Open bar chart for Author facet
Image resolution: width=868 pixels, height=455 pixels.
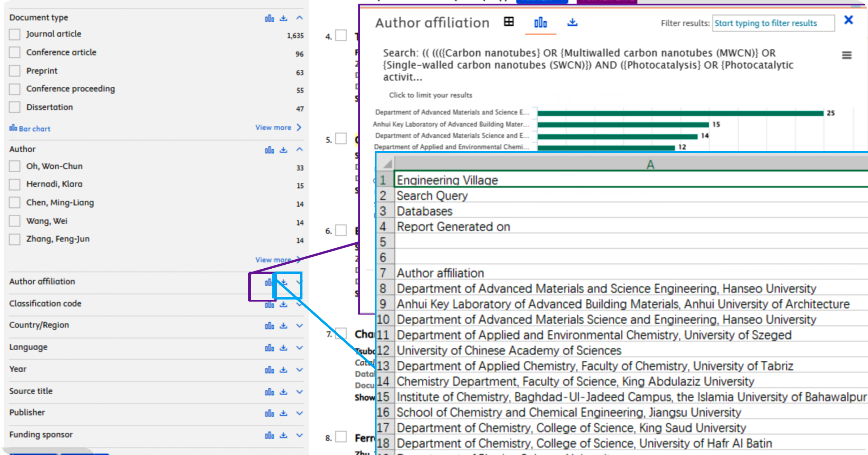[269, 149]
